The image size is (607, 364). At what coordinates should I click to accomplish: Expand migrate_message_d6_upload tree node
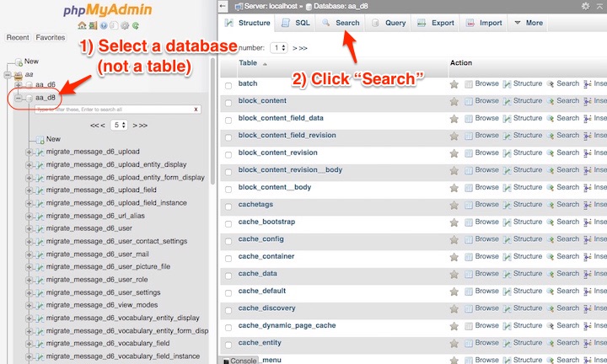[x=29, y=153]
